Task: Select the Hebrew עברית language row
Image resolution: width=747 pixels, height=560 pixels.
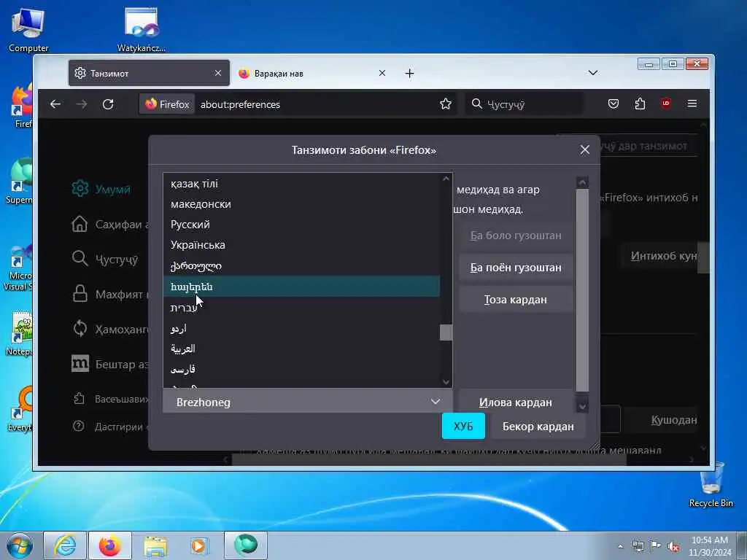Action: pyautogui.click(x=301, y=308)
